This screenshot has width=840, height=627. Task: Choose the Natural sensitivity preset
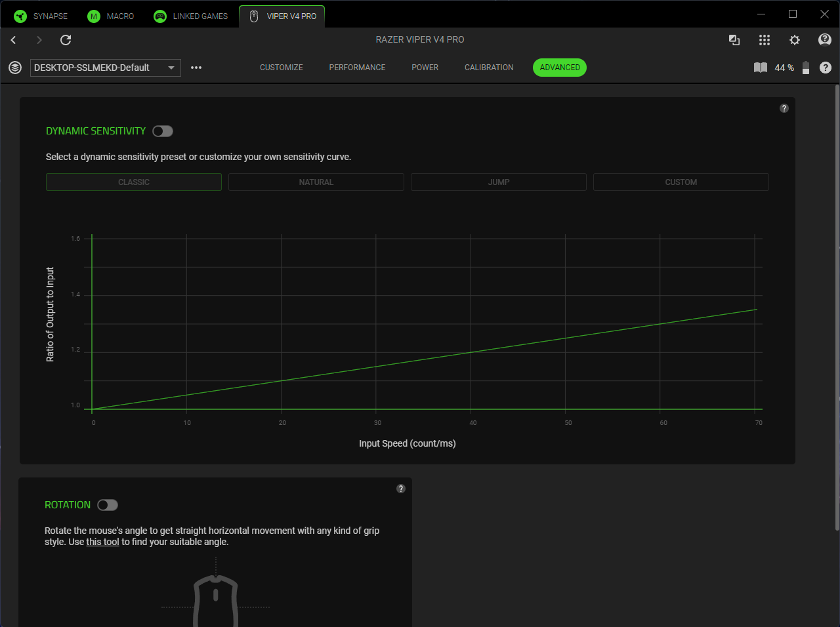[x=316, y=182]
